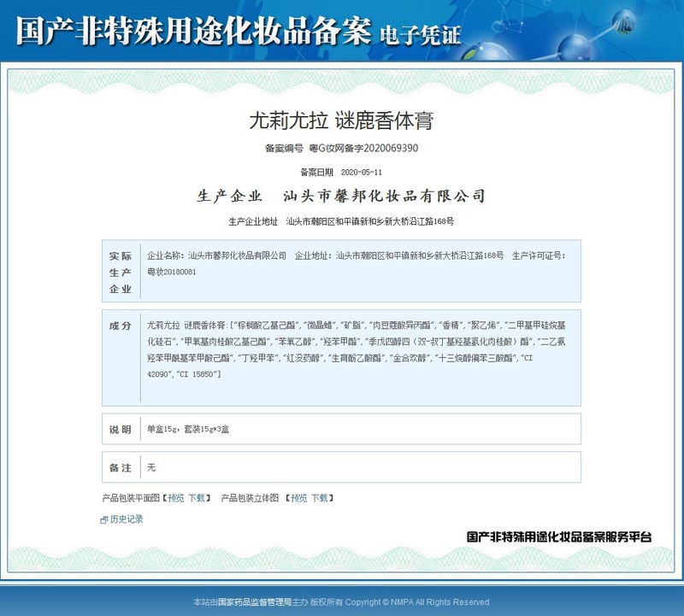Click the 国产非特殊用途化妆品备案服务平台 text
The height and width of the screenshot is (616, 684).
pos(559,537)
